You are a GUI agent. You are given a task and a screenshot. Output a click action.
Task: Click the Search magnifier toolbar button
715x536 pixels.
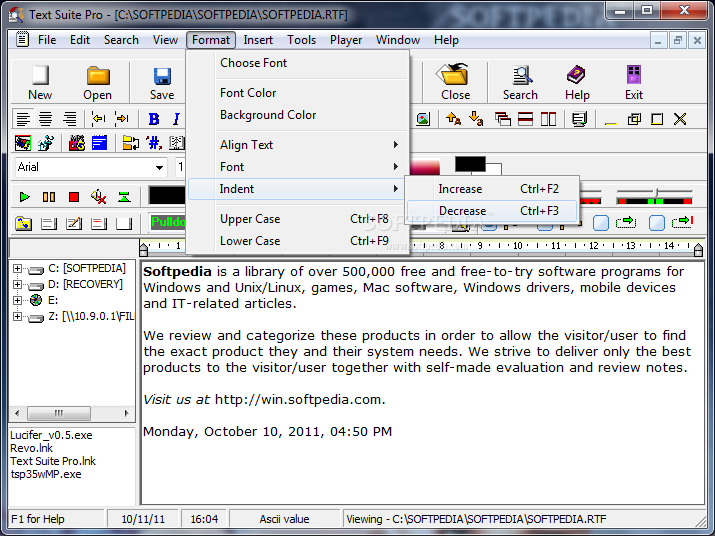tap(520, 82)
